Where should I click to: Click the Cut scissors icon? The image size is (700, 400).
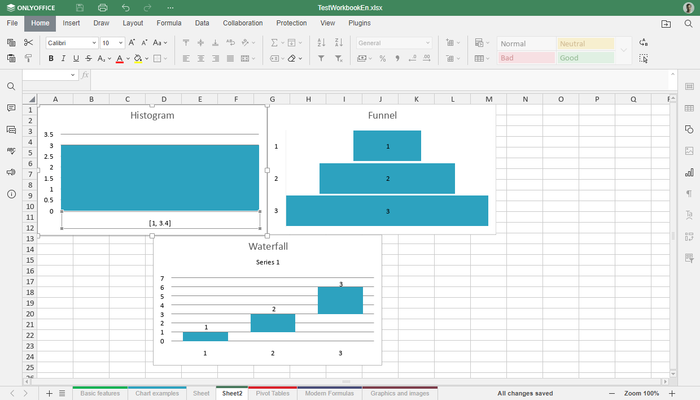28,43
